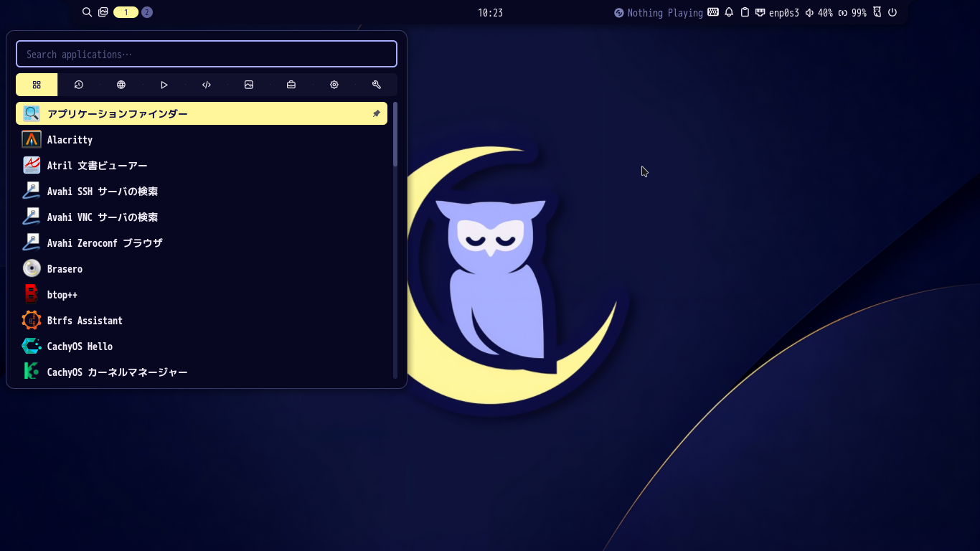Select the office briefcase category tab

291,85
